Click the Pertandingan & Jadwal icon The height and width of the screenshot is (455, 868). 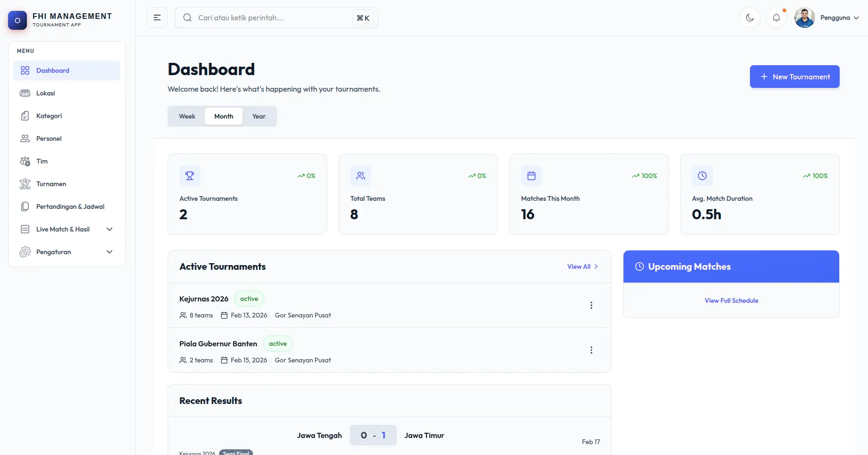(25, 206)
